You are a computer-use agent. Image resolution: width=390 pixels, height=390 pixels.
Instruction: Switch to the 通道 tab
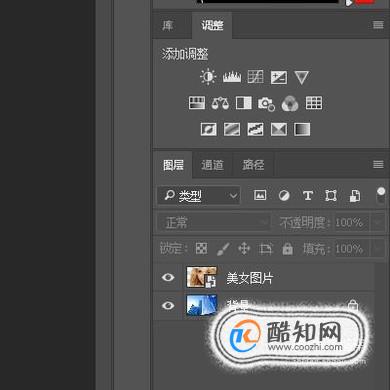coord(212,165)
